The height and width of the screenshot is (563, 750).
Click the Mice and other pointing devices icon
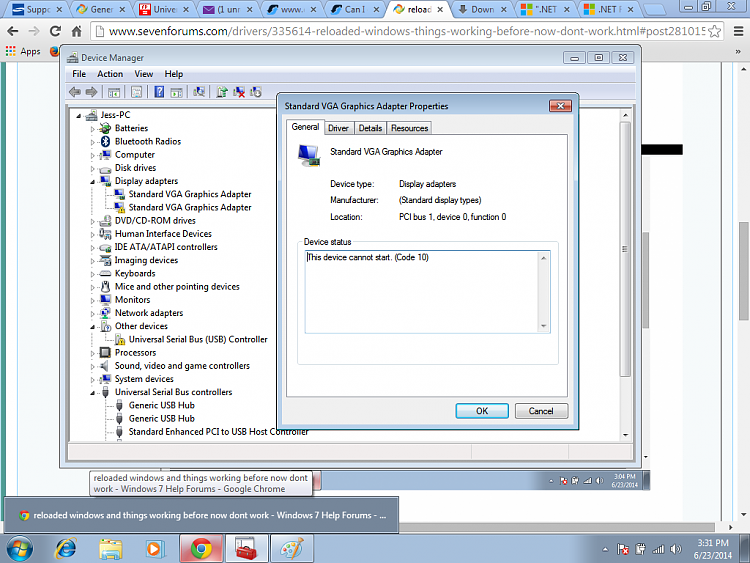[105, 287]
